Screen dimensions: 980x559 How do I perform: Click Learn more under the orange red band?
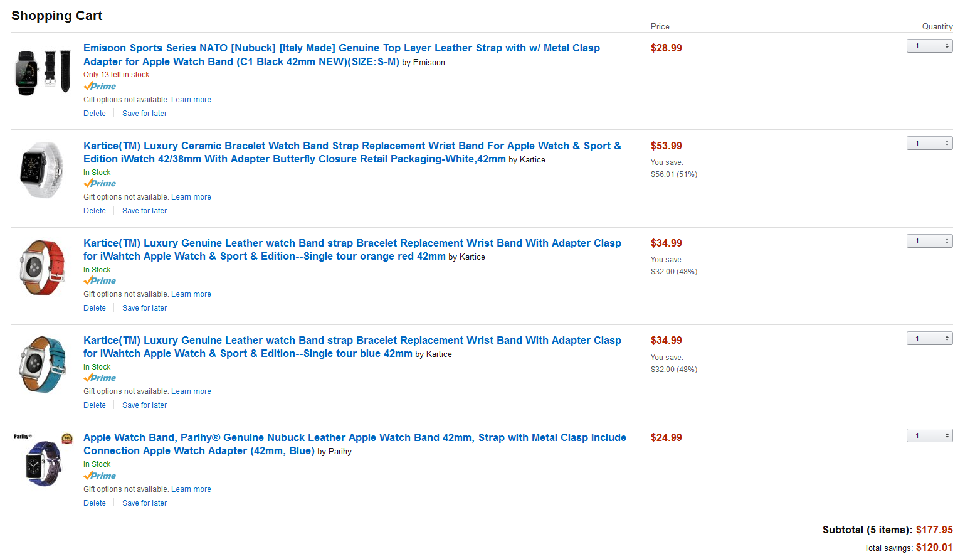click(191, 294)
